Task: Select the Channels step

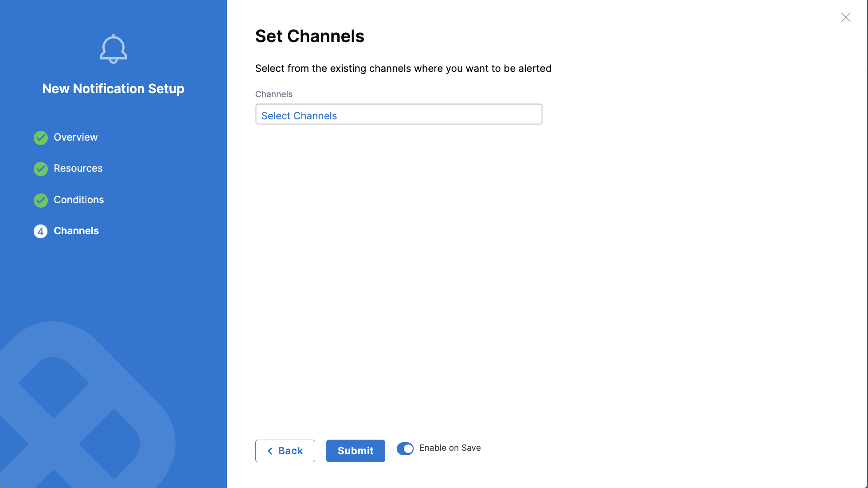Action: [76, 231]
